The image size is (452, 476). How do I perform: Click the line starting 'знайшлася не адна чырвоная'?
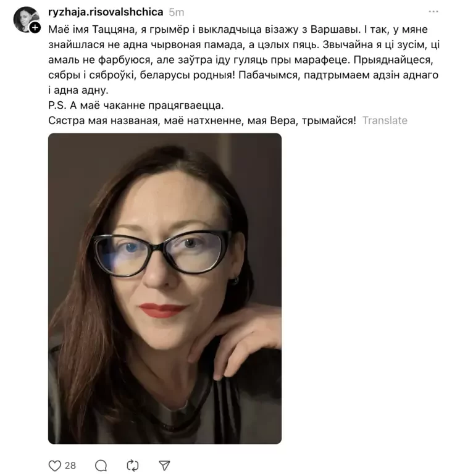click(244, 44)
